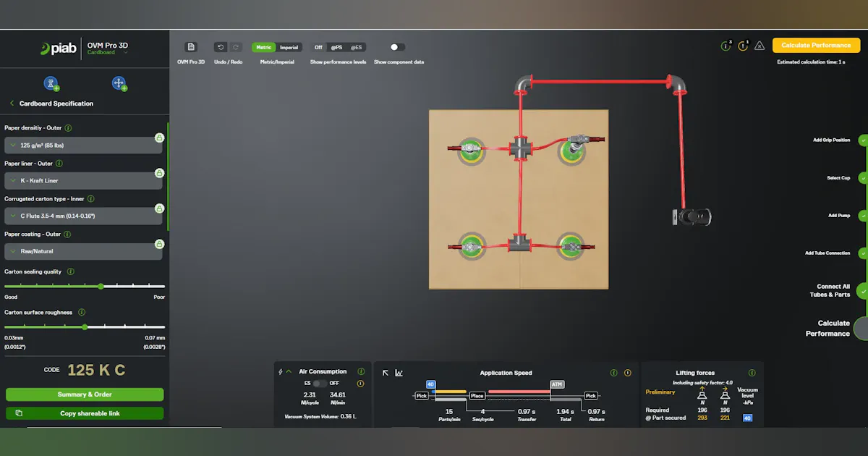Adjust Carton sealing quality slider handle
The image size is (868, 456).
click(101, 286)
